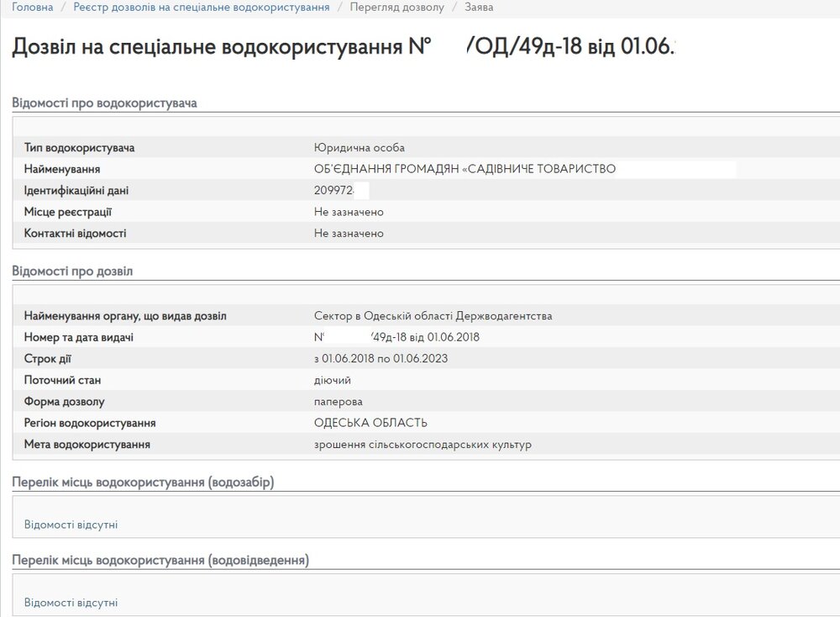Select the зрошення сільськогосподарських культур text
Viewport: 840px width, 617px height.
coord(423,445)
